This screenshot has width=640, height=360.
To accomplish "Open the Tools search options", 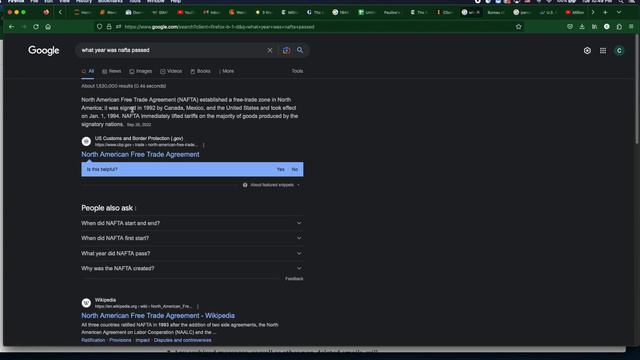I will pyautogui.click(x=297, y=71).
